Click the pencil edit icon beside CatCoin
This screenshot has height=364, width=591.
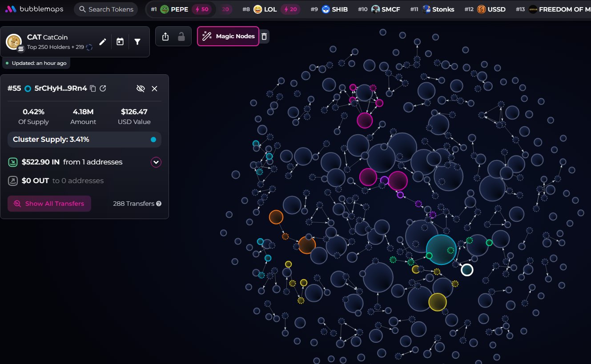[x=103, y=42]
